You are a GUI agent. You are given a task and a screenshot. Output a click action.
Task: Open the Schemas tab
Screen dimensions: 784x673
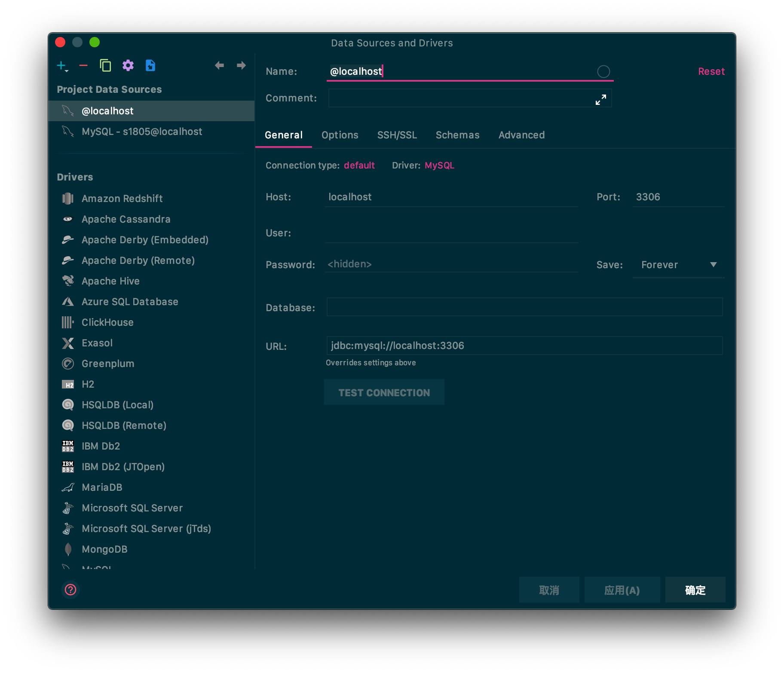coord(457,135)
